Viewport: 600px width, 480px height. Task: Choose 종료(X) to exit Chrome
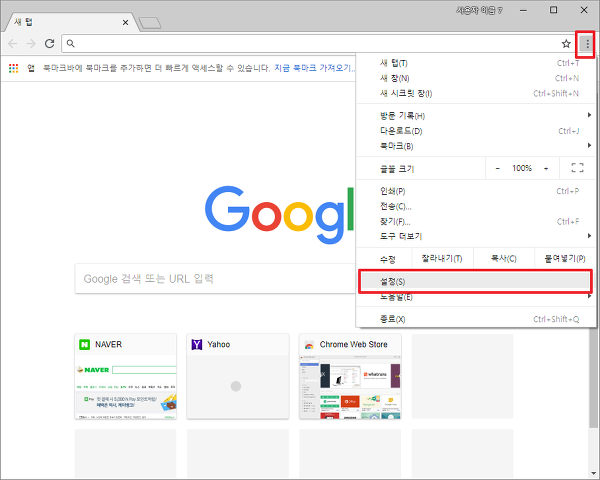click(x=476, y=319)
